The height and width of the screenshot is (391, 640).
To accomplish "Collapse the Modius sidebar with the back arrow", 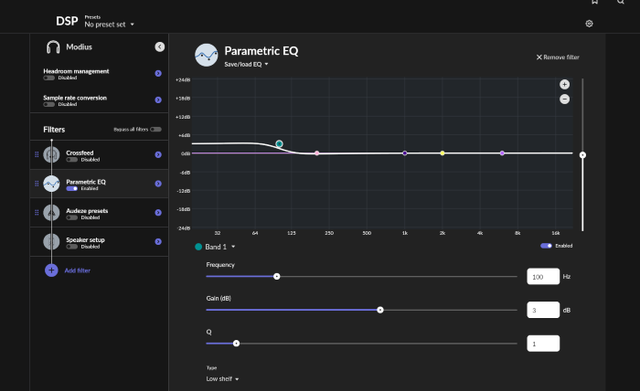I will (160, 47).
